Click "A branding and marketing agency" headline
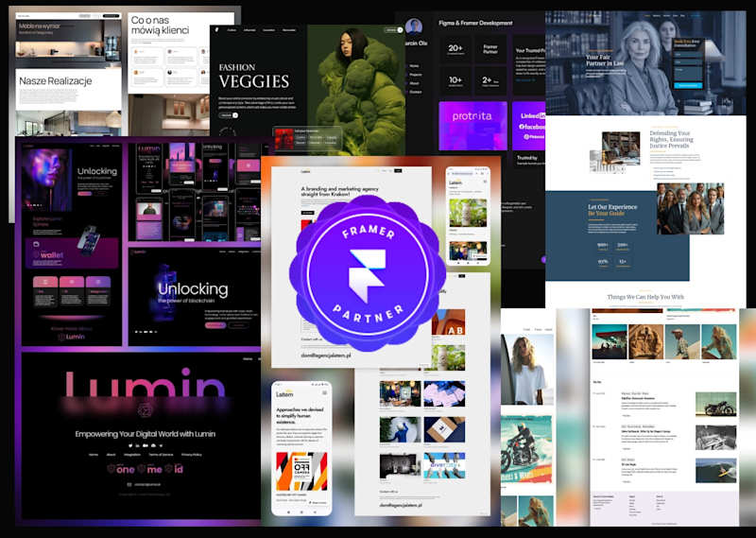The width and height of the screenshot is (756, 538). tap(339, 191)
